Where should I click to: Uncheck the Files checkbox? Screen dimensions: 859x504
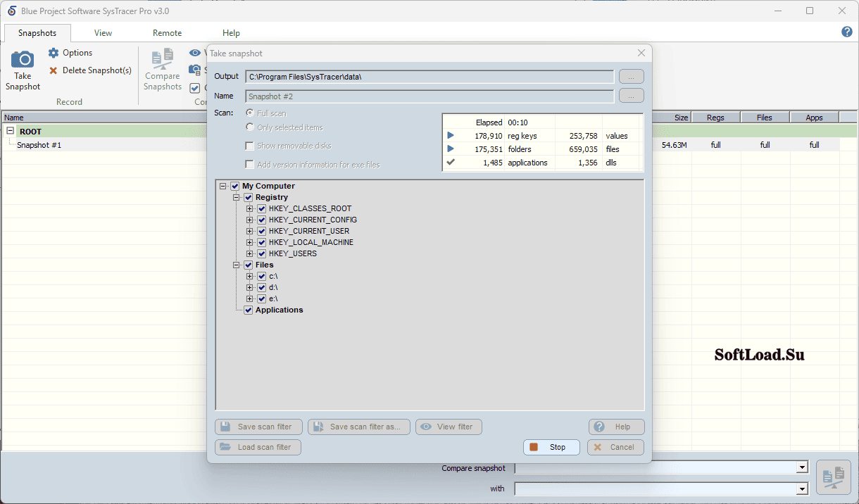tap(248, 265)
